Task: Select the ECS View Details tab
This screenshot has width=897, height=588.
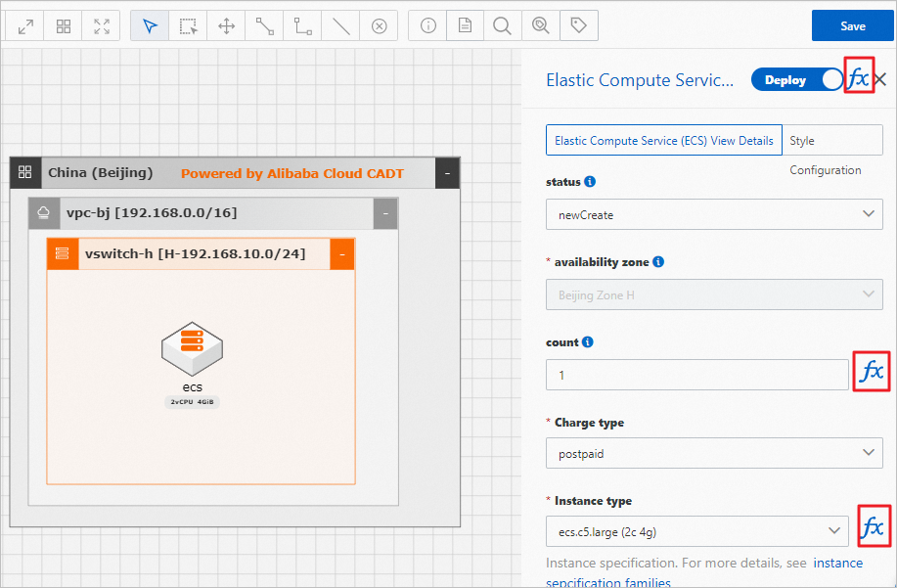Action: (663, 141)
